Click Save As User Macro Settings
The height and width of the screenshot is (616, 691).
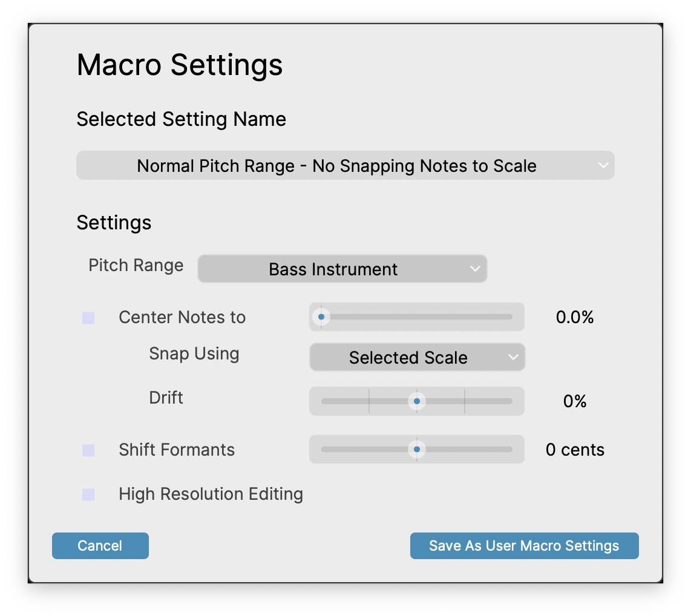point(524,545)
